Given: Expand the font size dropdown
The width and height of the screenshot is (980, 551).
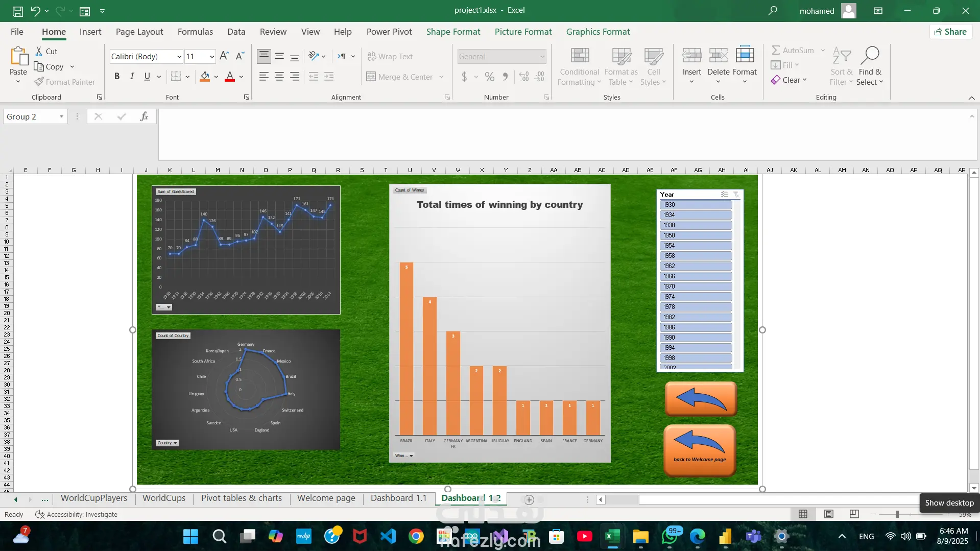Looking at the screenshot, I should click(x=211, y=57).
